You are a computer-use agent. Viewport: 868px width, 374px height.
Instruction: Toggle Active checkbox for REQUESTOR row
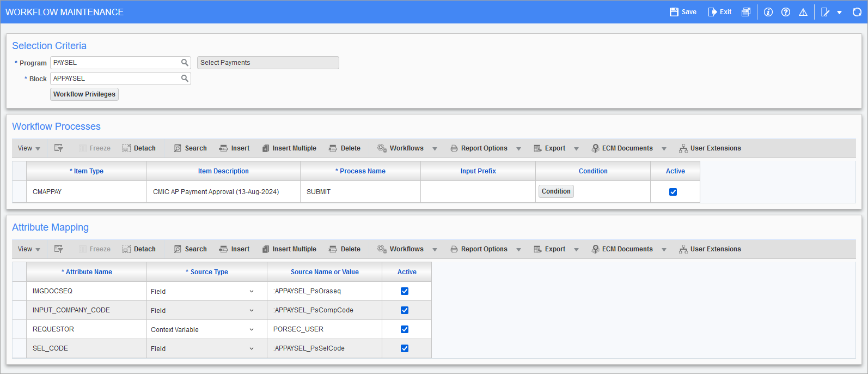click(x=405, y=329)
